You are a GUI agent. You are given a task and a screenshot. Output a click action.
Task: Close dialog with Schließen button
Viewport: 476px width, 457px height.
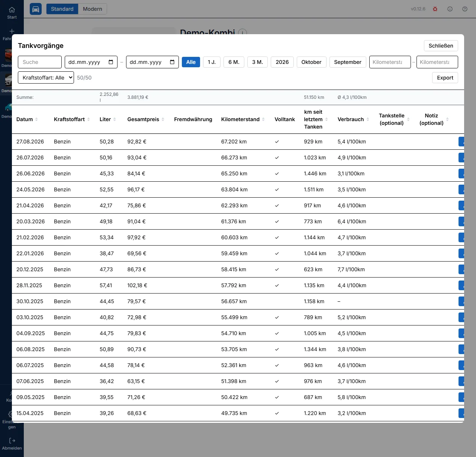441,46
